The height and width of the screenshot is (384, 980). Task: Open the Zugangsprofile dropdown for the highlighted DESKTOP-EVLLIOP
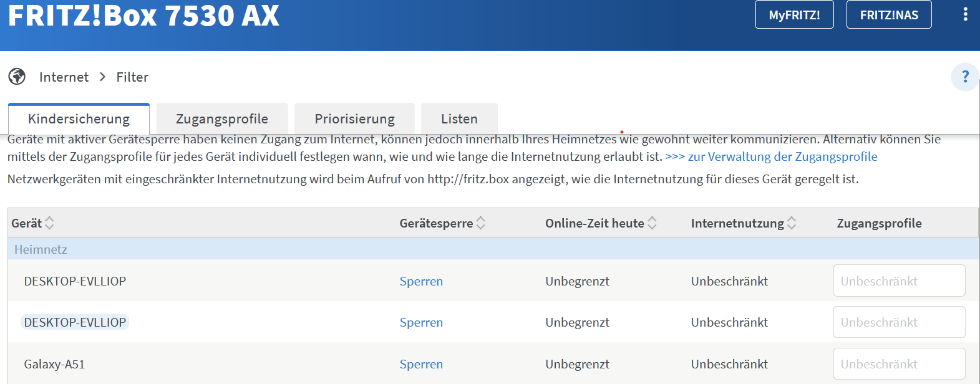click(899, 322)
